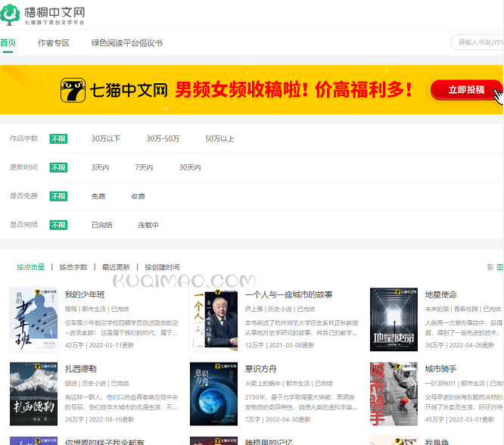
Task: Filter by 50万以上 word count
Action: point(220,138)
